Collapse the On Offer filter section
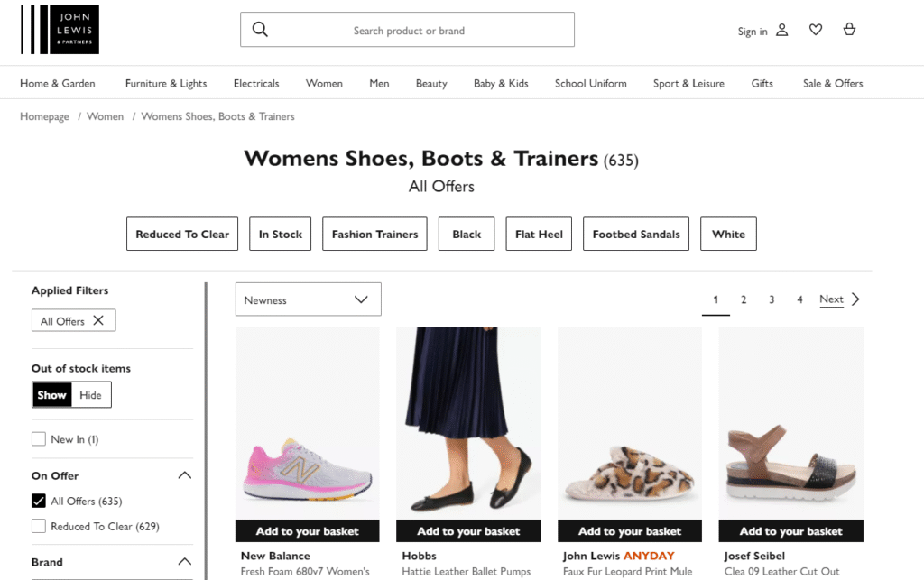Screen dimensions: 924x580 (184, 475)
